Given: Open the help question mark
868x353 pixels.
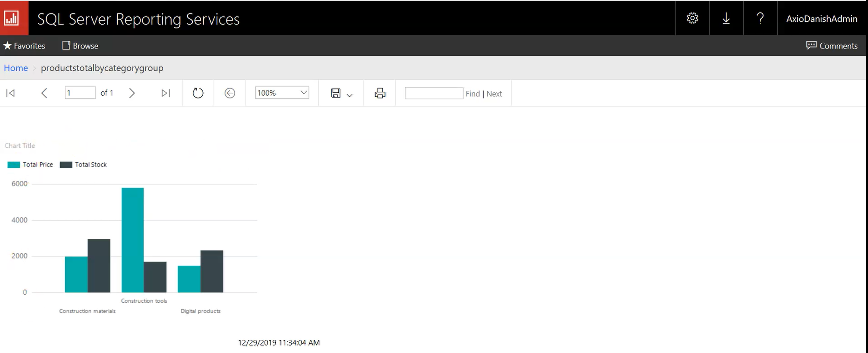Looking at the screenshot, I should pyautogui.click(x=760, y=18).
